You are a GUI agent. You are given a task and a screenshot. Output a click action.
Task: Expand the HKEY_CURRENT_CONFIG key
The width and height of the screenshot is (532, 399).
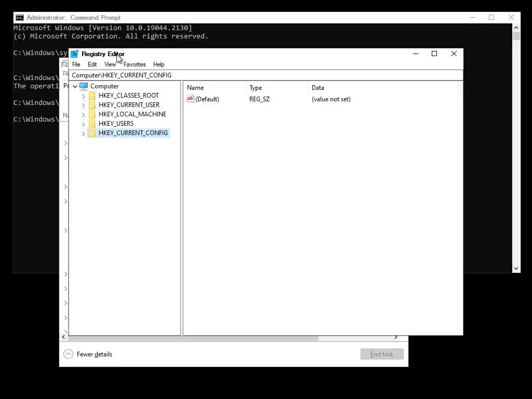tap(84, 134)
